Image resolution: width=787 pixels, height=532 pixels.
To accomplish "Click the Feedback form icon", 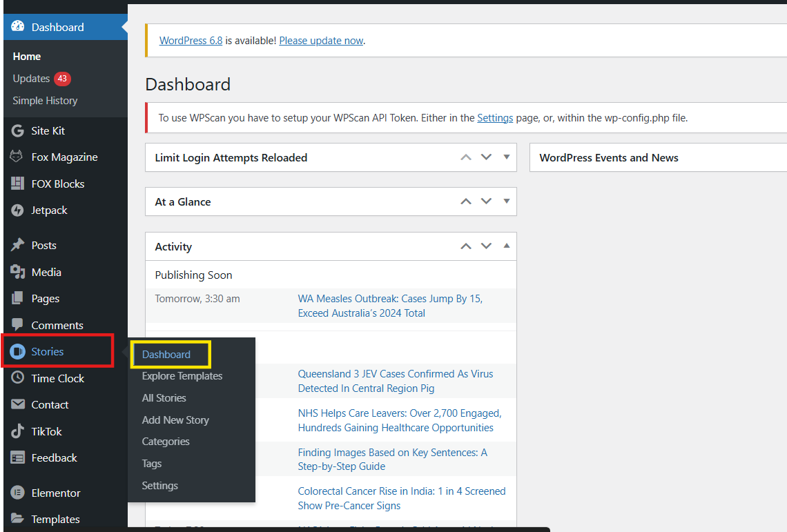I will [x=17, y=457].
